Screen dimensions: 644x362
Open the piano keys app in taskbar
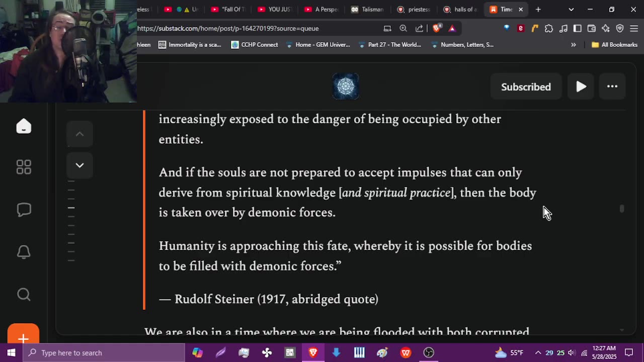click(359, 352)
